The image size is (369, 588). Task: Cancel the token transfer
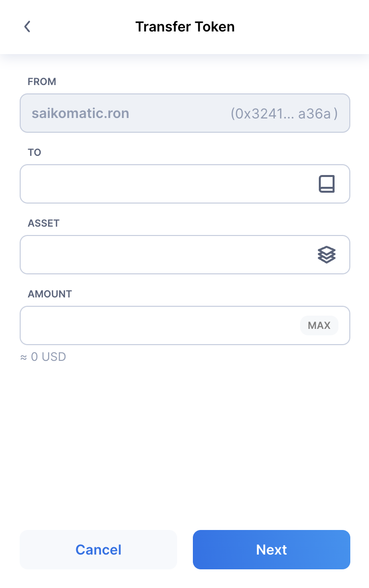click(98, 549)
